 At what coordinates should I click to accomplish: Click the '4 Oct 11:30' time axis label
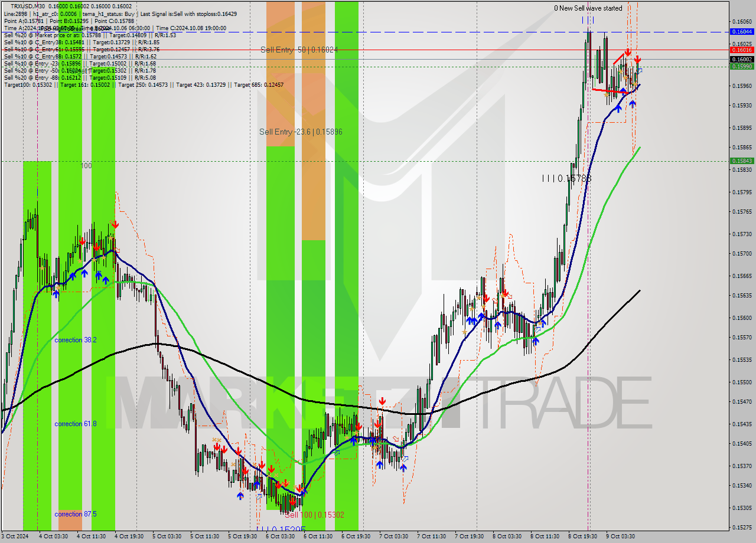[x=91, y=537]
